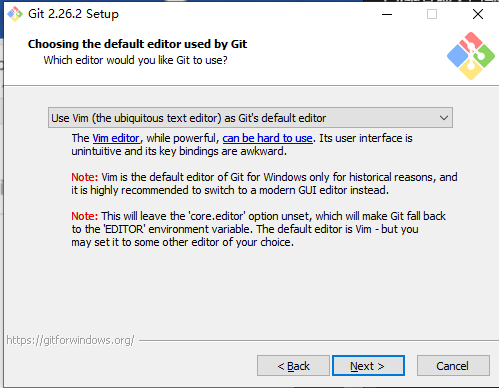
Task: Click the disabled maximize button
Action: [x=432, y=14]
